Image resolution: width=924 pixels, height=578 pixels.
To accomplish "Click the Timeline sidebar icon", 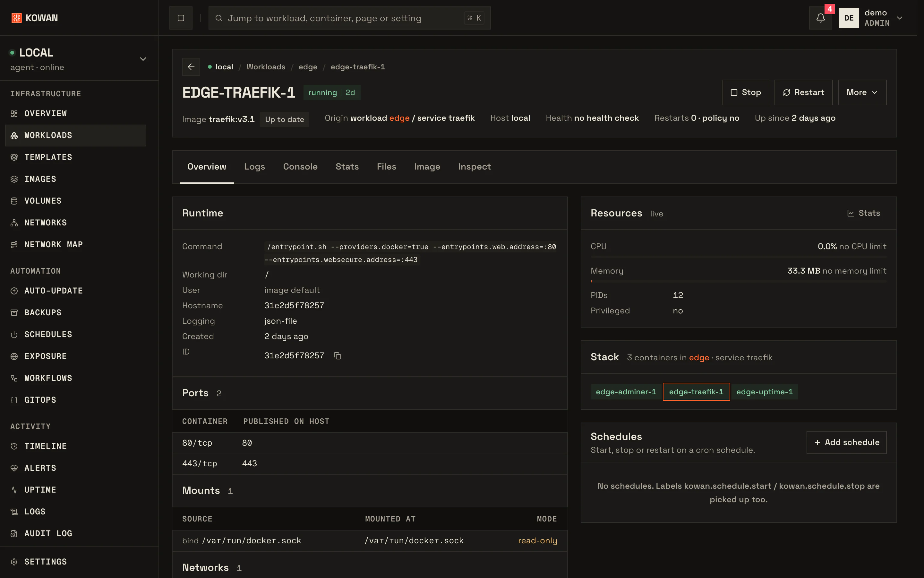I will click(14, 446).
